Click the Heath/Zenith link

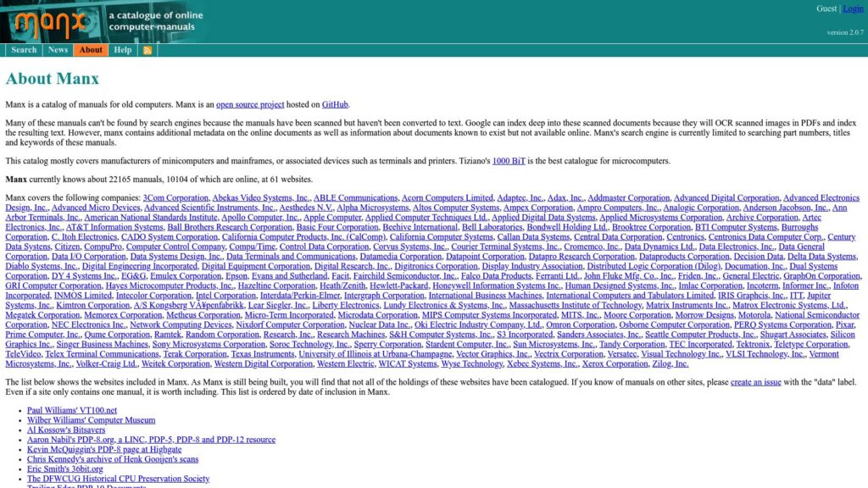pyautogui.click(x=342, y=286)
